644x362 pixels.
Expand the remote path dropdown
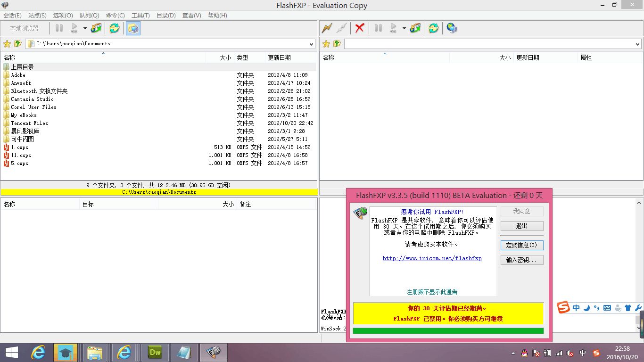click(638, 44)
